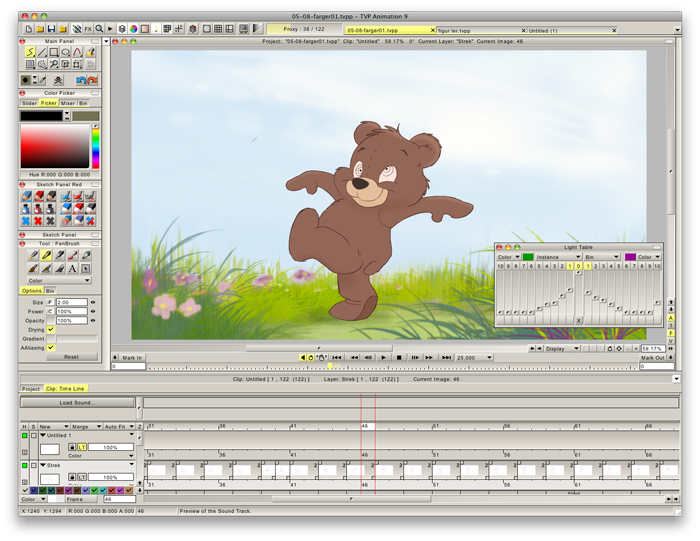700x541 pixels.
Task: Click the red saturation gradient square
Action: click(x=55, y=146)
